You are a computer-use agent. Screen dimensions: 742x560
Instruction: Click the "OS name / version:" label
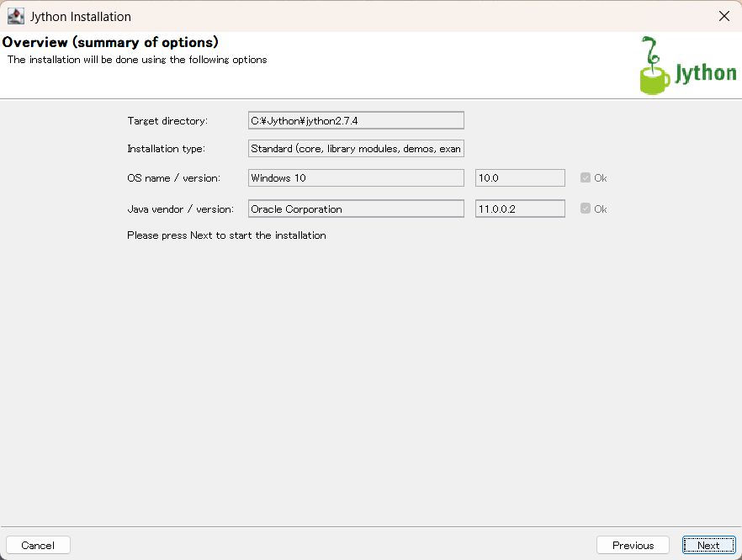[173, 178]
